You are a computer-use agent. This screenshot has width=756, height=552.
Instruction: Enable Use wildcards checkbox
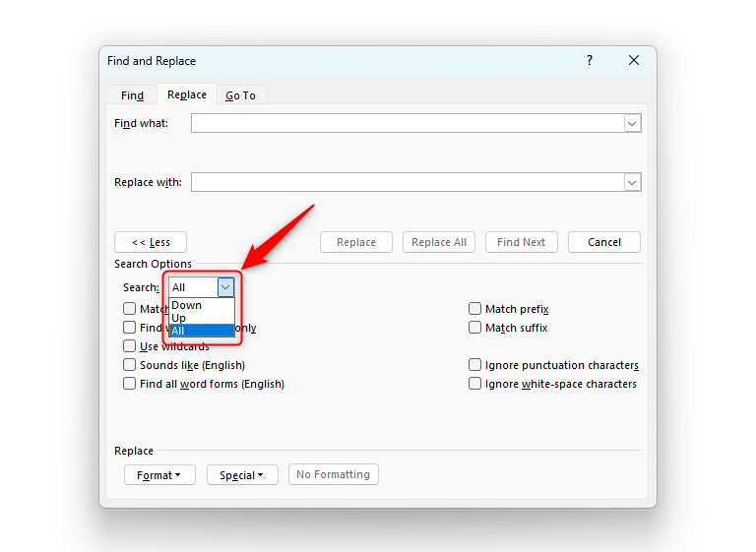129,346
